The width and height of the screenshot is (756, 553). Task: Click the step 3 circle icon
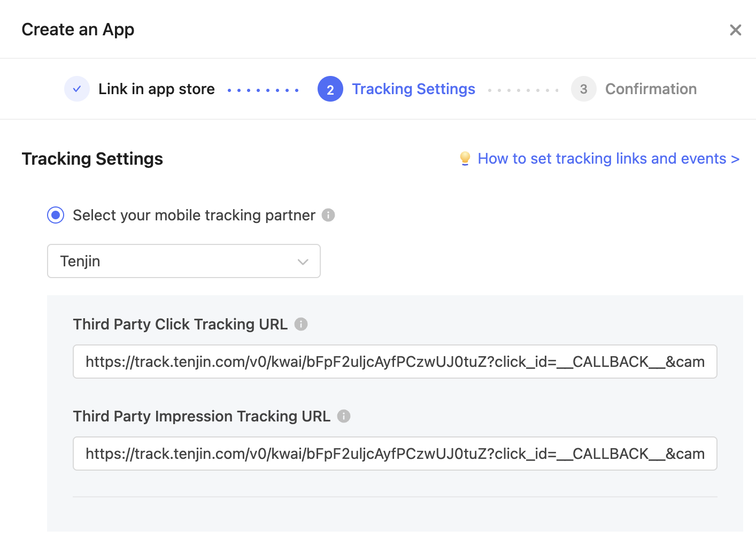[x=584, y=89]
